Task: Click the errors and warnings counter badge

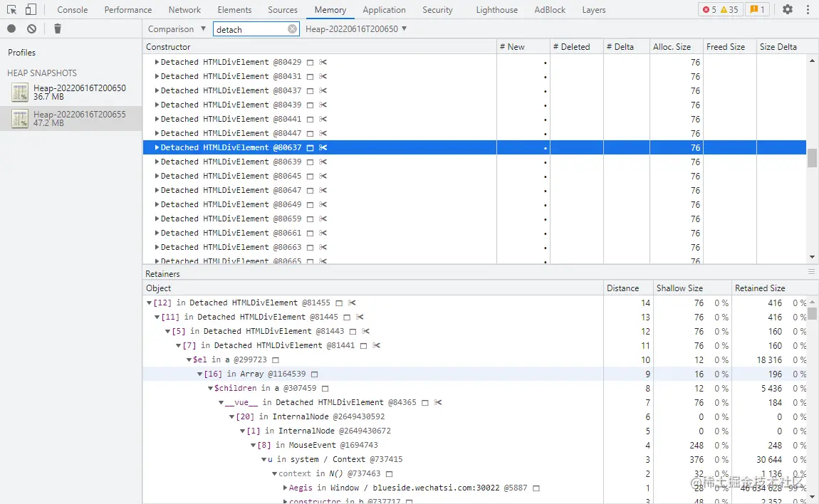Action: (720, 9)
